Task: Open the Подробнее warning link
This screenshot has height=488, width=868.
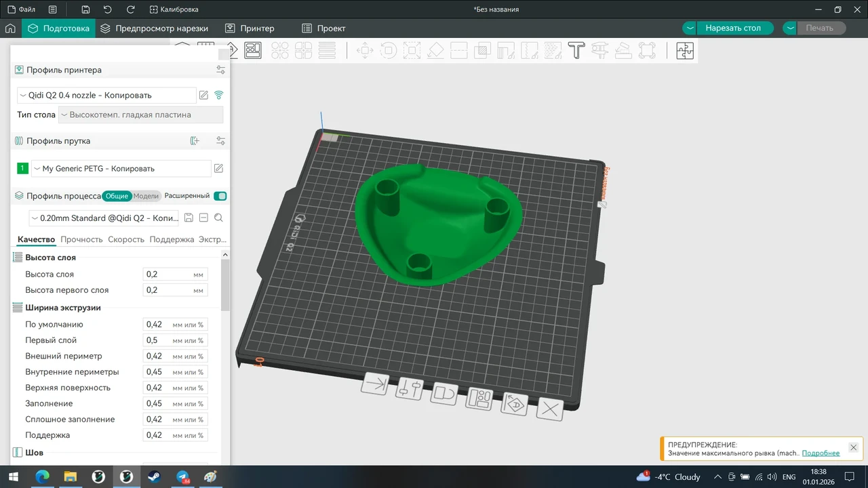Action: [821, 453]
